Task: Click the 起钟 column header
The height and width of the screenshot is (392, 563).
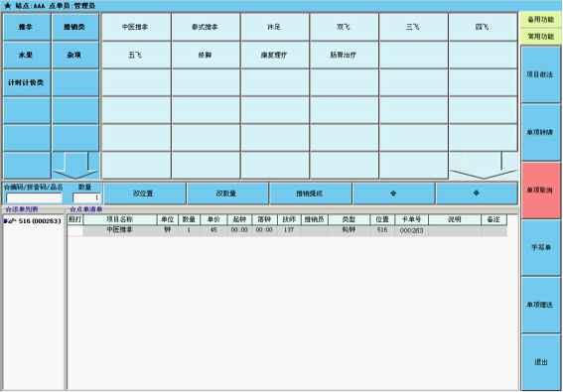Action: tap(239, 219)
